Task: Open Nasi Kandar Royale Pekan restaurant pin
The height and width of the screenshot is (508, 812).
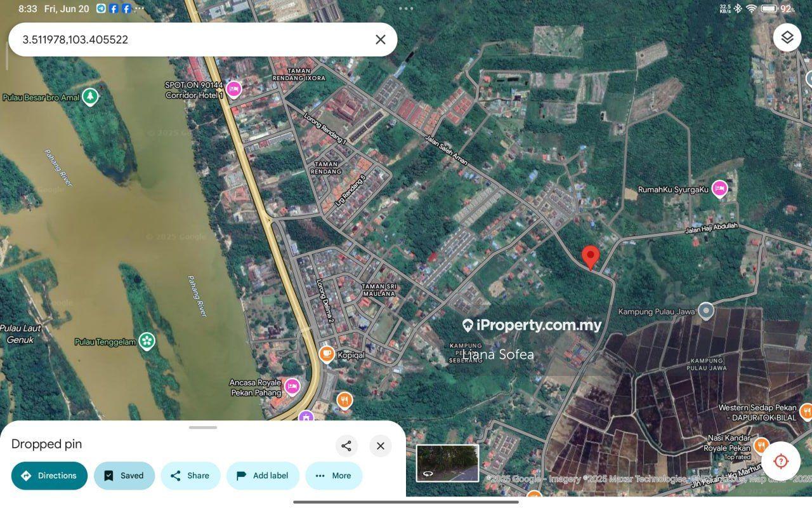Action: [x=761, y=444]
